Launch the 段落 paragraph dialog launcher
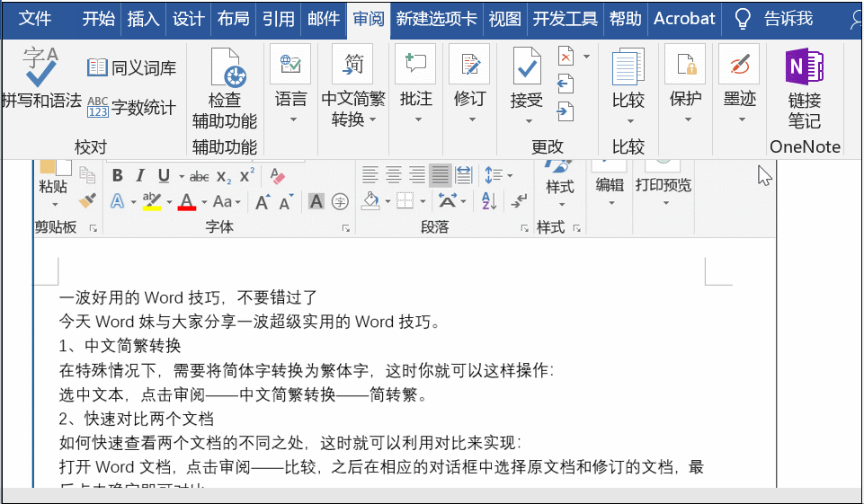 pyautogui.click(x=524, y=228)
